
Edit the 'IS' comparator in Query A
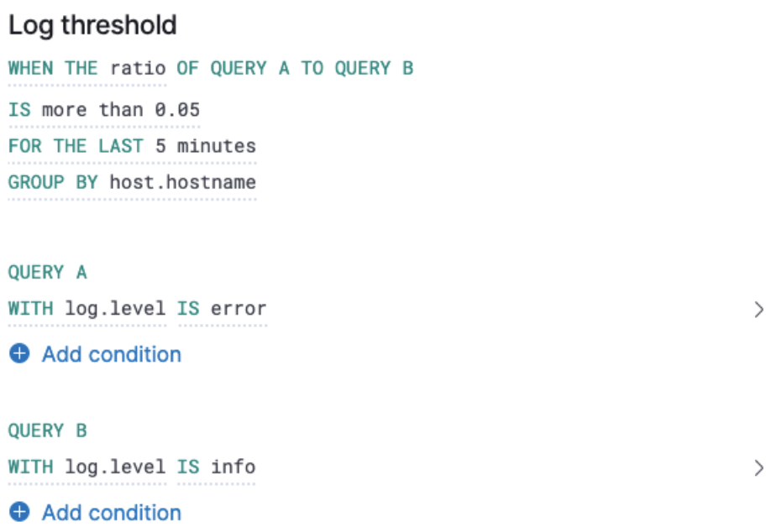pyautogui.click(x=190, y=309)
